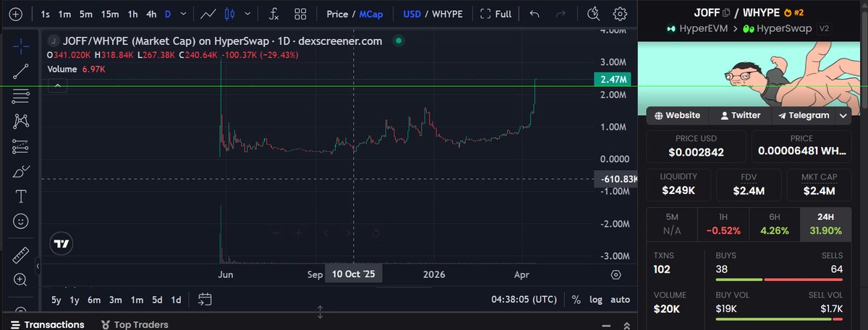Redo the chart action
Image resolution: width=868 pixels, height=330 pixels.
pos(560,14)
